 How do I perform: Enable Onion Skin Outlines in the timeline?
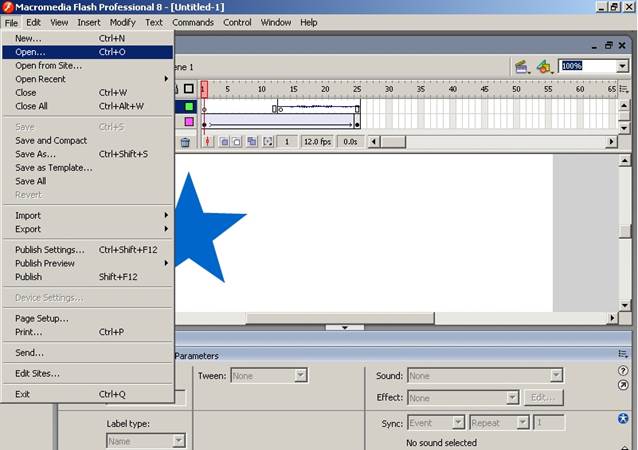point(236,142)
